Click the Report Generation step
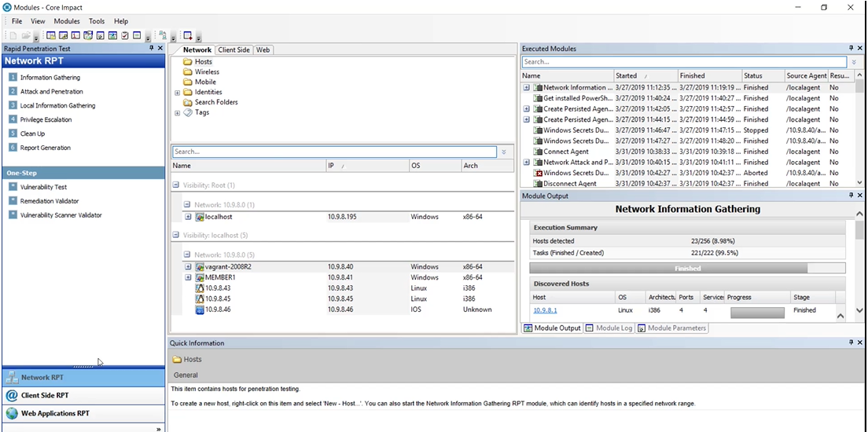The image size is (868, 432). click(45, 148)
